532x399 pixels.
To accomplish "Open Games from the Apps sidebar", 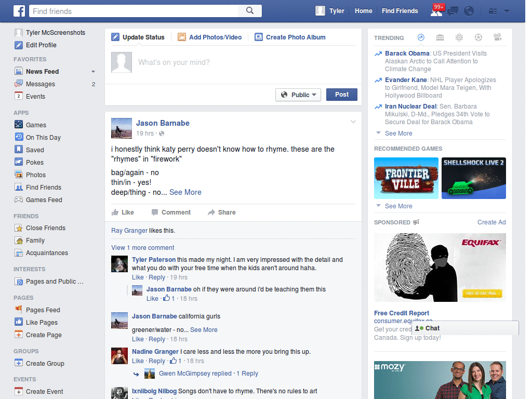I will coord(36,125).
